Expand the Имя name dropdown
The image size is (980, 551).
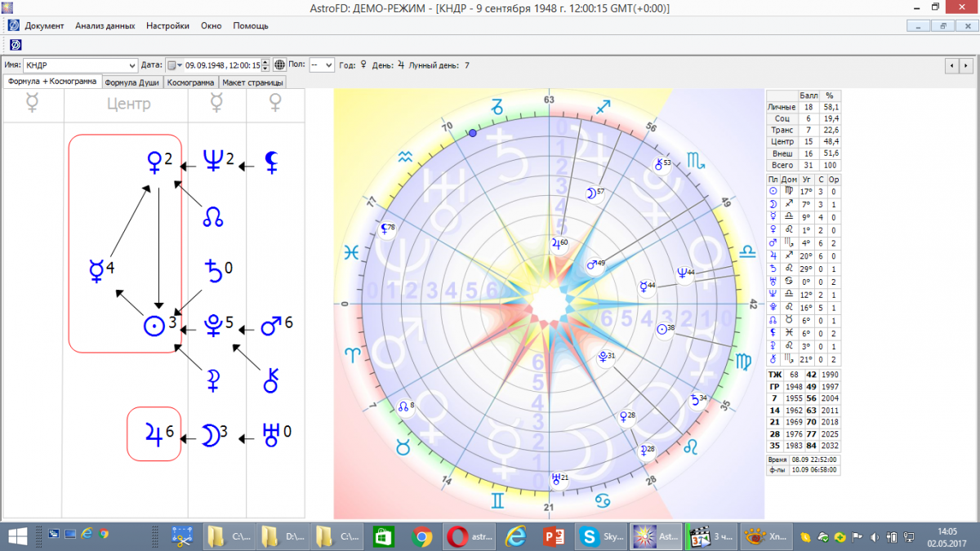click(x=132, y=65)
